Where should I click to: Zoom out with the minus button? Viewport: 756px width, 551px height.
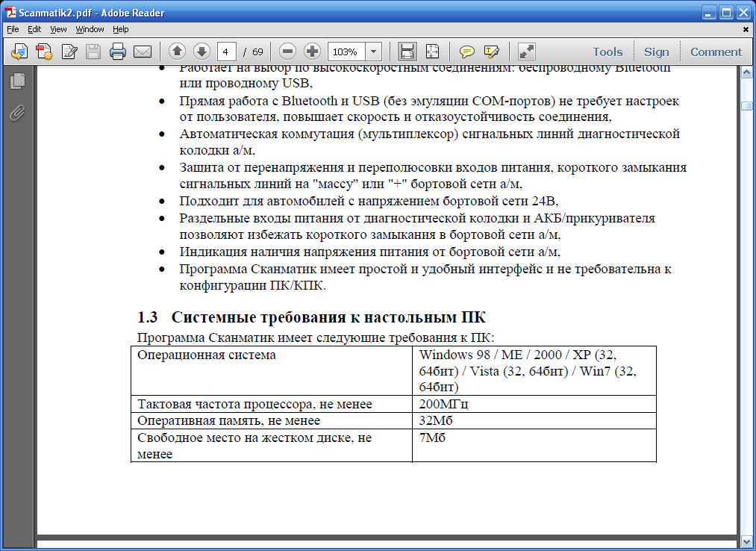(x=287, y=52)
